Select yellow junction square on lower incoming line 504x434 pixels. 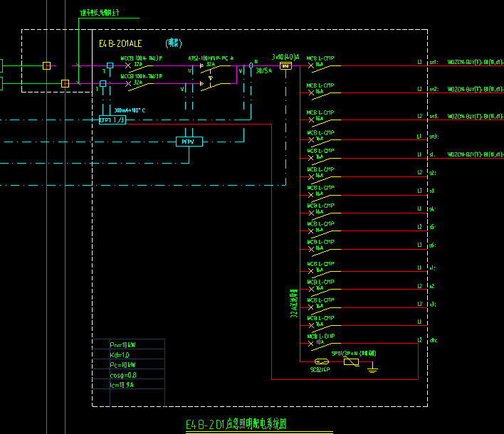(65, 83)
